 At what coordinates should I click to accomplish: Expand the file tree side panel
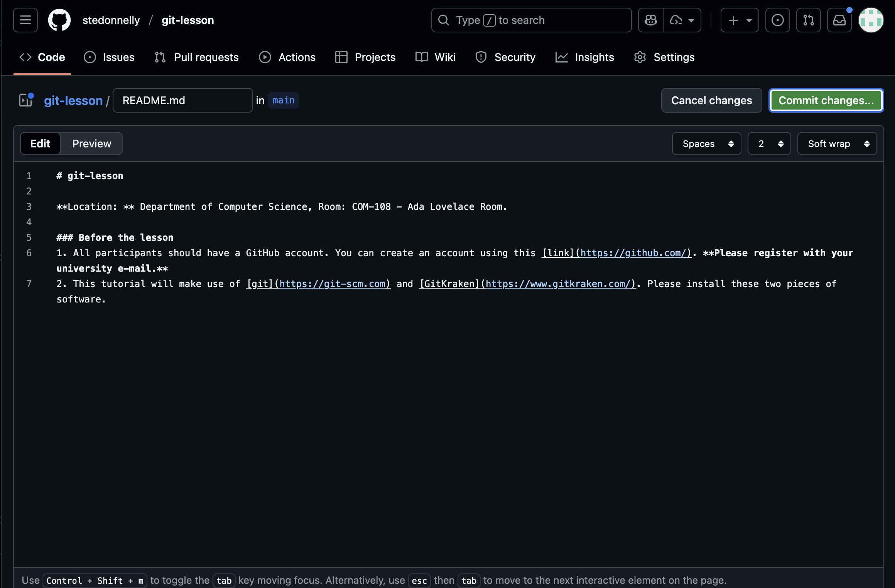(26, 100)
